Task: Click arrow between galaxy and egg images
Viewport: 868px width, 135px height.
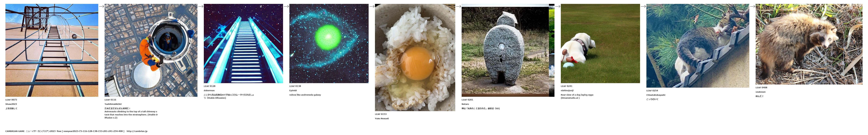Action: pyautogui.click(x=372, y=6)
